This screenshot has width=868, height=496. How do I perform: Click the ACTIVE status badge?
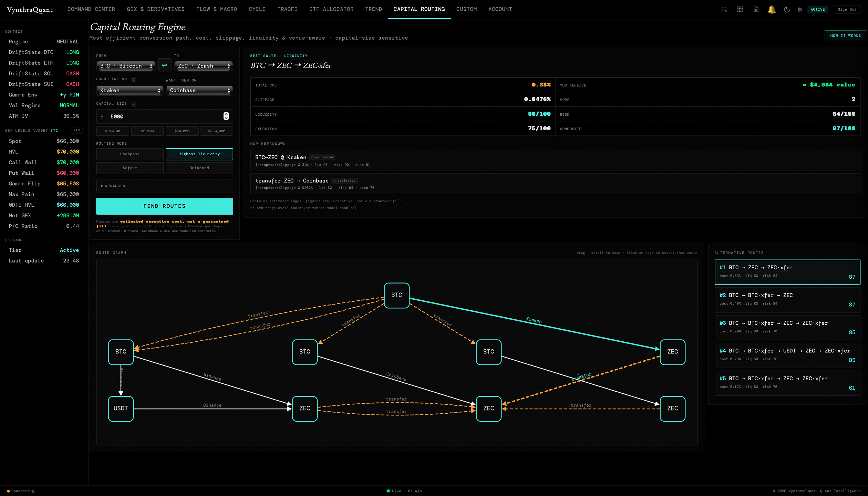[818, 9]
